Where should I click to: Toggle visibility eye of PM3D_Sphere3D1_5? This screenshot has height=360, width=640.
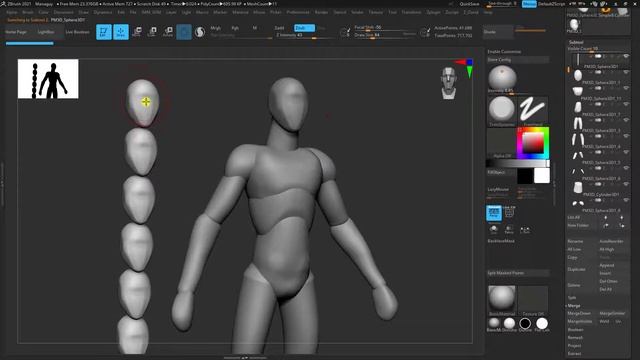(x=626, y=152)
